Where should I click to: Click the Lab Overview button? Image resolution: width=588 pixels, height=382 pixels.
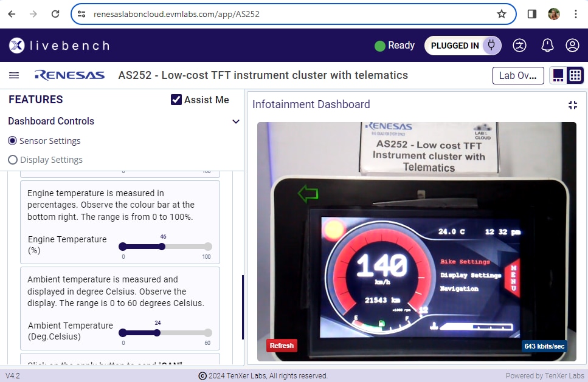click(518, 76)
